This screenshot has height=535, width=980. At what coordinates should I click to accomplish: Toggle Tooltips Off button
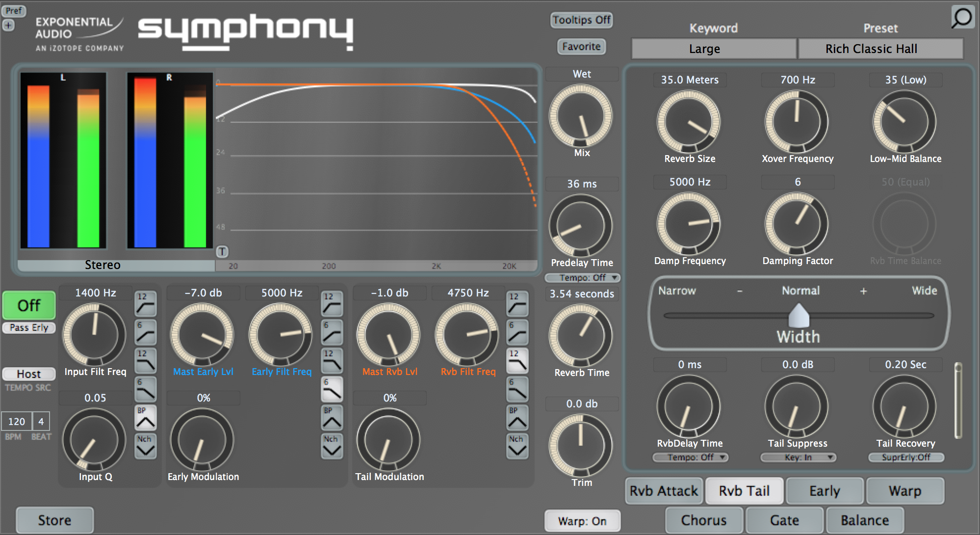click(581, 20)
